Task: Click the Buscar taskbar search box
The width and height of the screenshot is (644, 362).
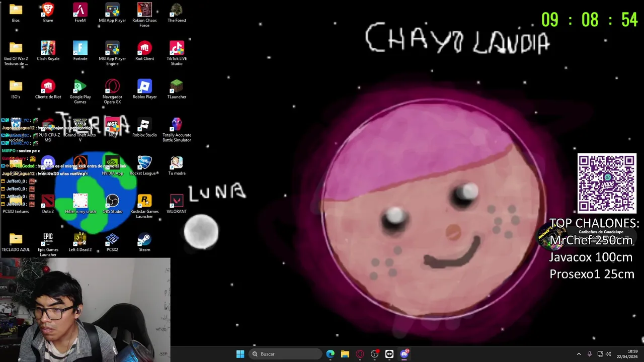Action: [x=285, y=354]
